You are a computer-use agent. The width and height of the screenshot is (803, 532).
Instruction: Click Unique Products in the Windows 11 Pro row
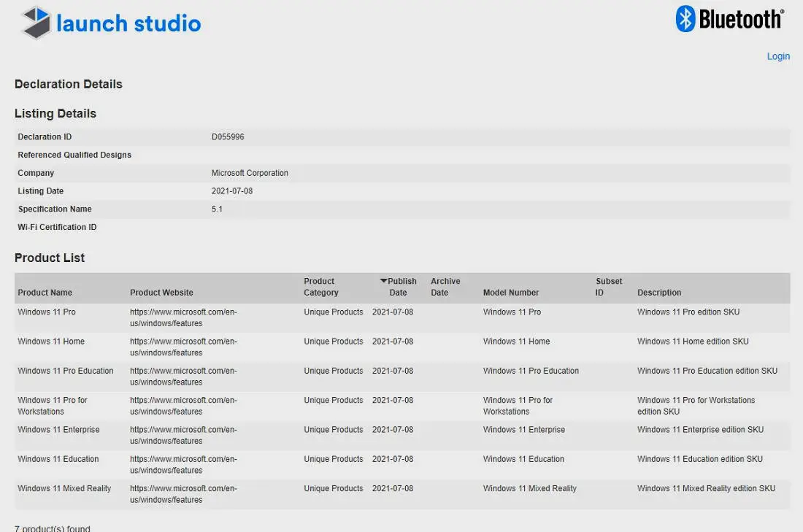pos(334,312)
